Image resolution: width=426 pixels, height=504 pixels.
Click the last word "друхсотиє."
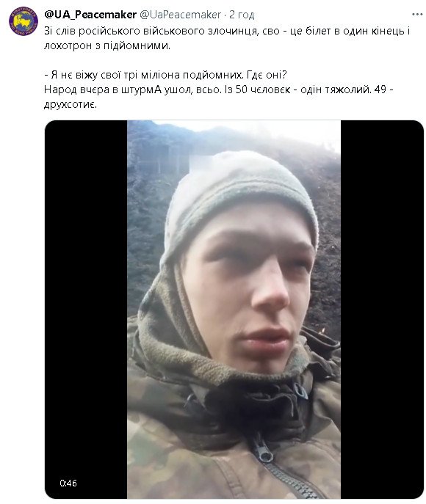(70, 104)
